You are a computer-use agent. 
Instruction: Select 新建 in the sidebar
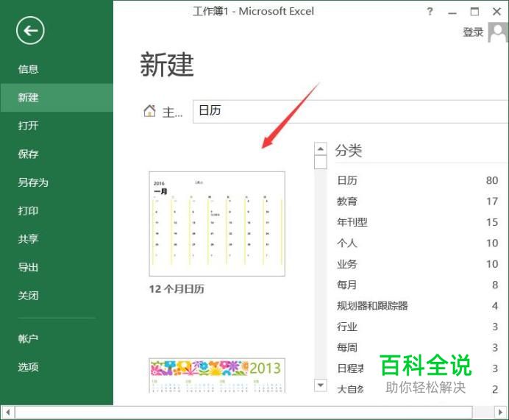point(57,97)
